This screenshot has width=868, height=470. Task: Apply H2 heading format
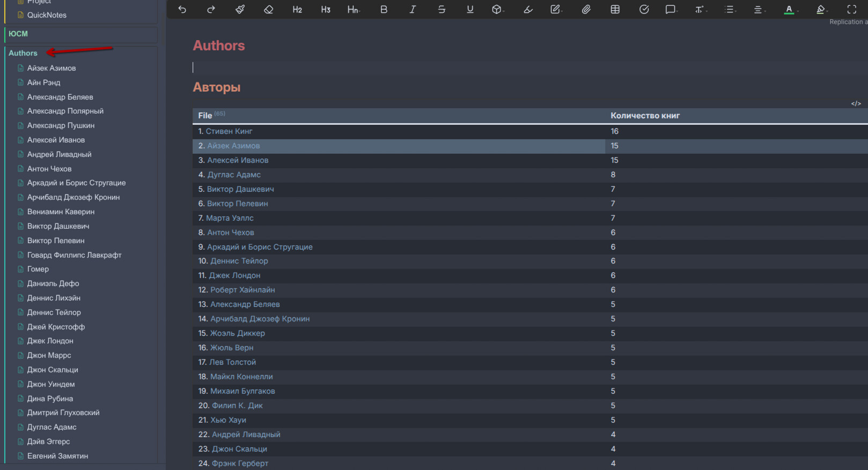pos(297,10)
